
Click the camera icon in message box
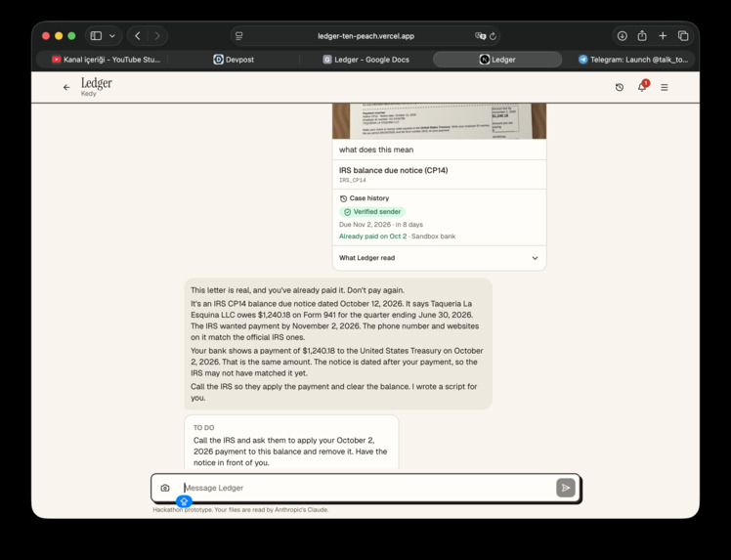point(165,488)
